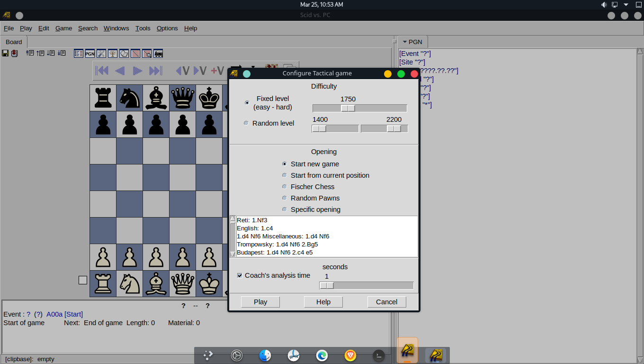Open the tree window toolbar icon
The image size is (644, 364).
pyautogui.click(x=113, y=54)
